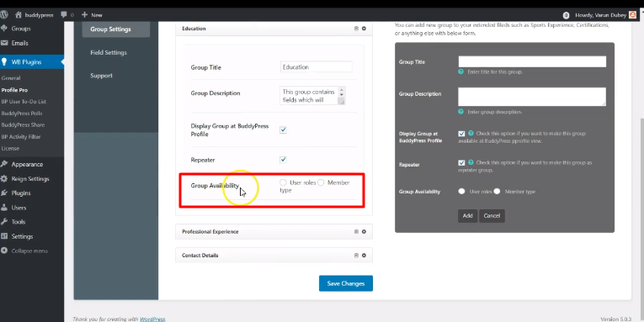Expand the Contact Details group header

(274, 255)
